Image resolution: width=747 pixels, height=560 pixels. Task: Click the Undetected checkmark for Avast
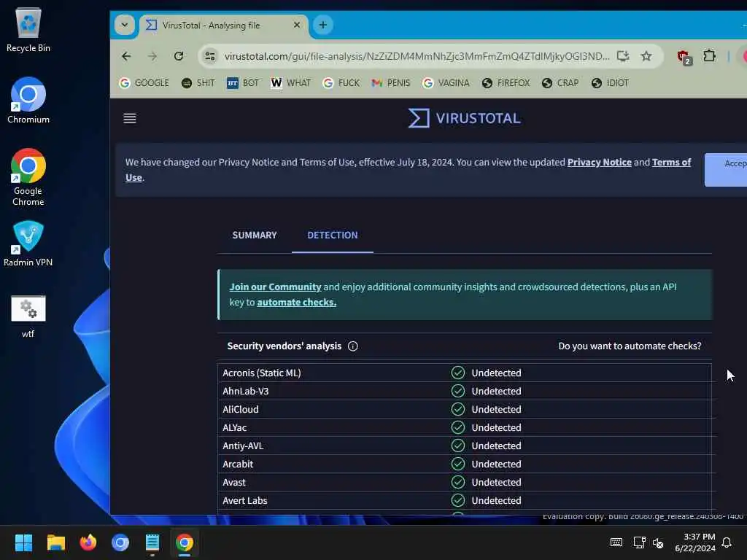[458, 483]
